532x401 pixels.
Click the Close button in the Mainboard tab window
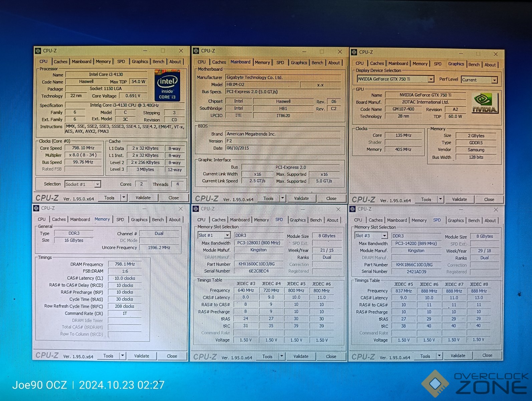coord(331,198)
